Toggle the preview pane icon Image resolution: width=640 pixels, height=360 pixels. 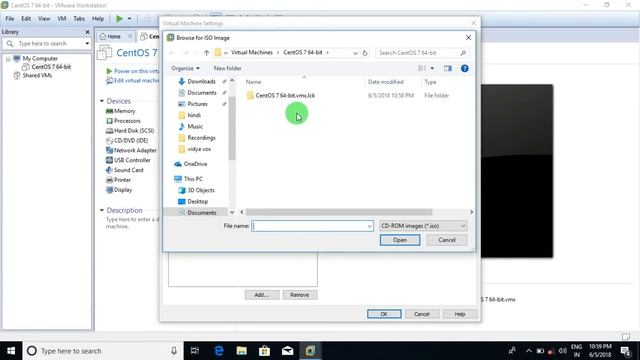click(x=448, y=68)
